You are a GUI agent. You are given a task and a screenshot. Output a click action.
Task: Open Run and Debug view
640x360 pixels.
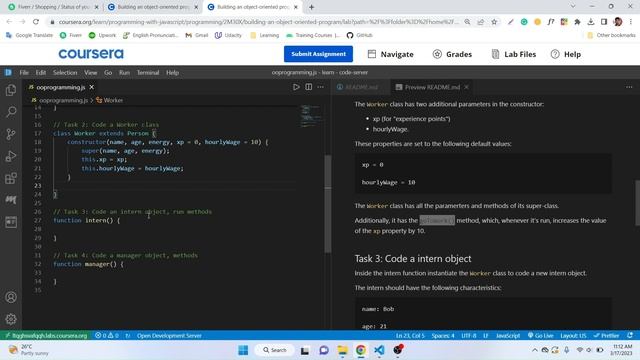click(11, 156)
